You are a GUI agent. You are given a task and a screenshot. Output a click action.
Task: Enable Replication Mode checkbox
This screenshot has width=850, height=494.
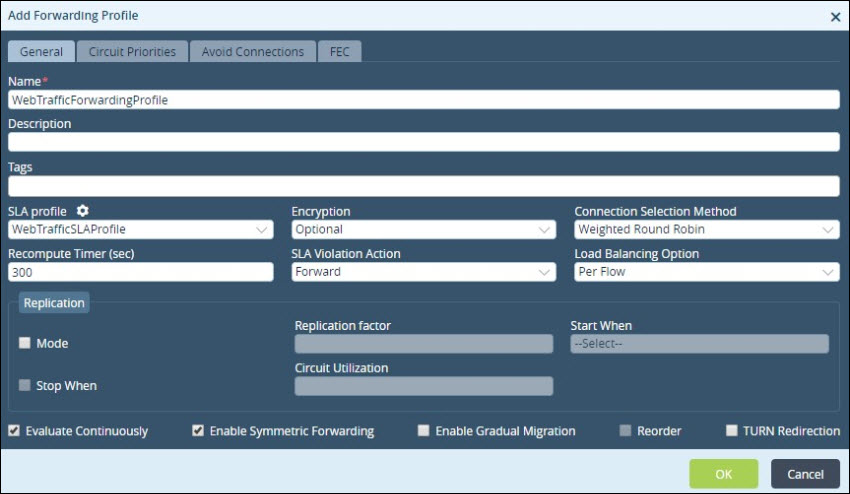pos(24,343)
